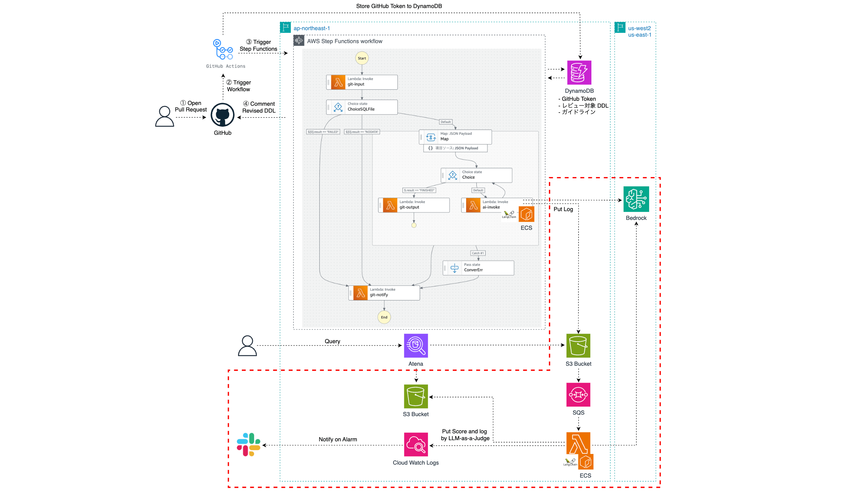Click the GitHub octocat logo
This screenshot has height=494, width=868.
223,115
